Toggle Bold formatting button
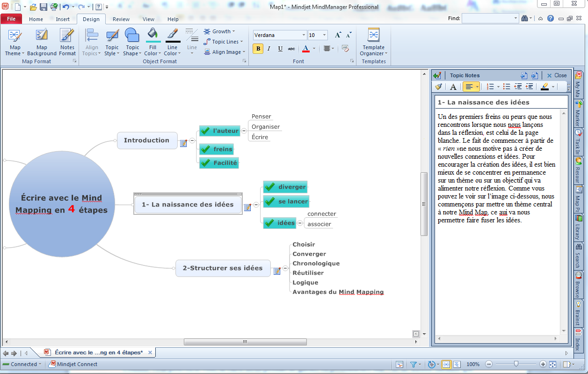Image resolution: width=588 pixels, height=374 pixels. click(258, 49)
